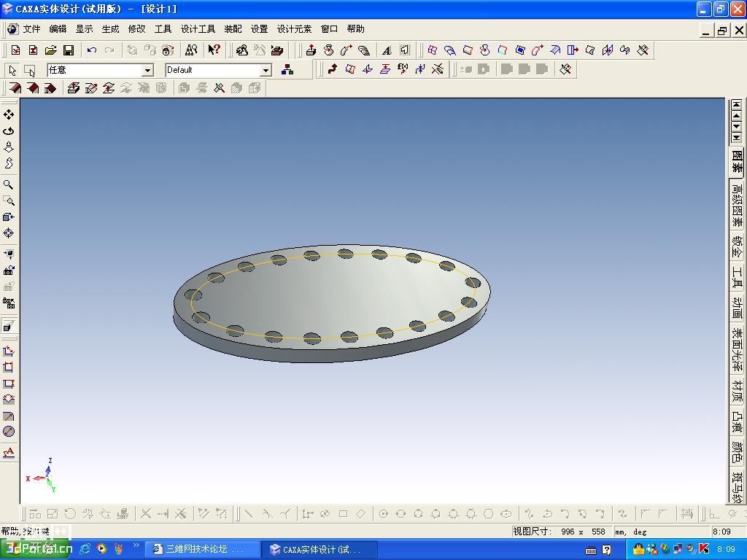The height and width of the screenshot is (560, 747).
Task: Click the camera snapshot icon in sidebar
Action: pyautogui.click(x=9, y=271)
